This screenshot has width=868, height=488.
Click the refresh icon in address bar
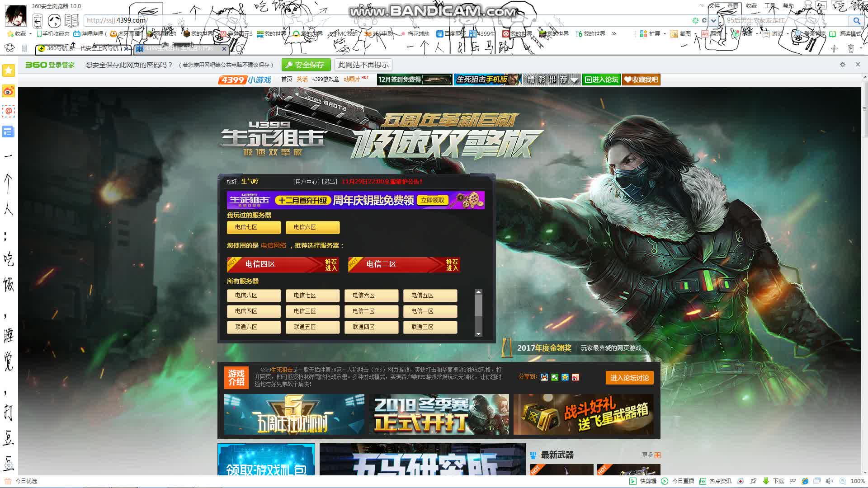(x=695, y=20)
